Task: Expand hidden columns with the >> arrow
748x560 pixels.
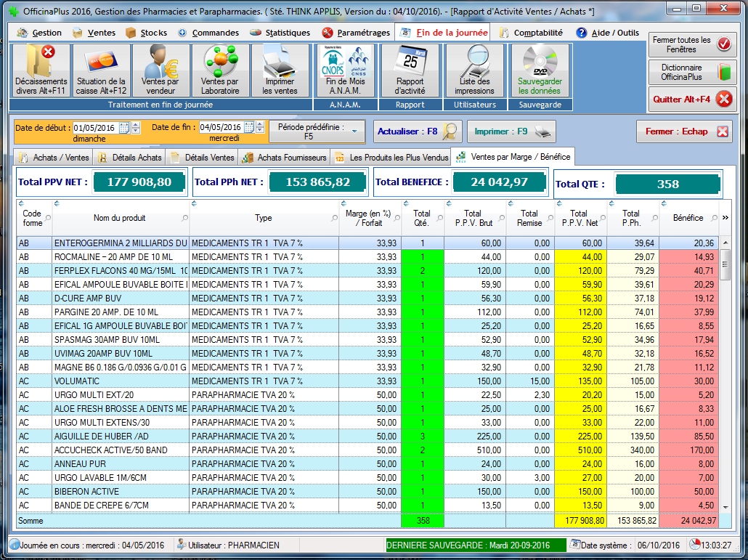Action: 725,217
